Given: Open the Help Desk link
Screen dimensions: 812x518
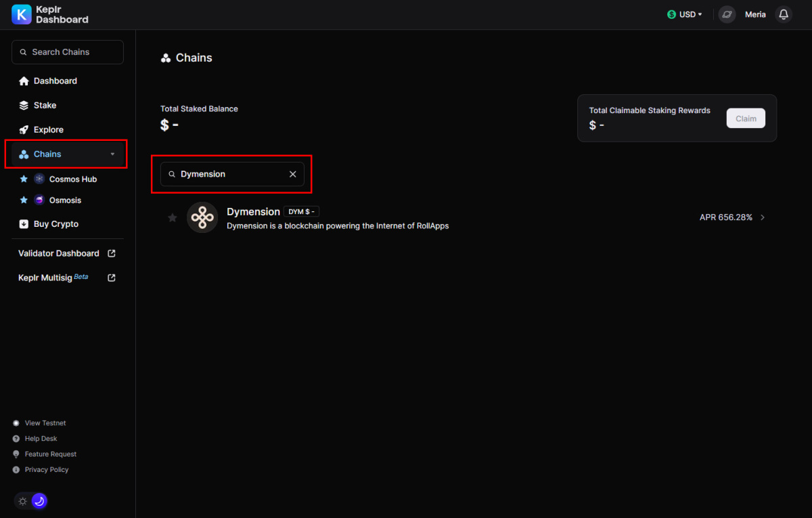Looking at the screenshot, I should pyautogui.click(x=41, y=439).
